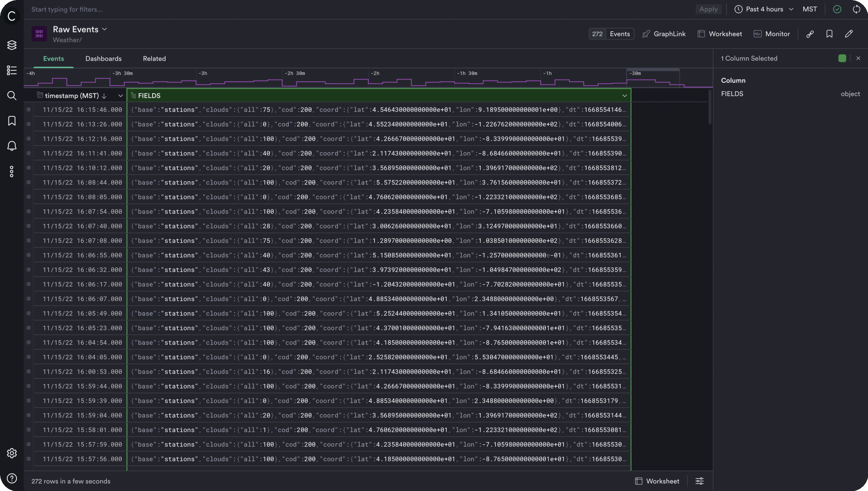The width and height of the screenshot is (868, 491).
Task: Open the notifications bell icon
Action: click(12, 146)
